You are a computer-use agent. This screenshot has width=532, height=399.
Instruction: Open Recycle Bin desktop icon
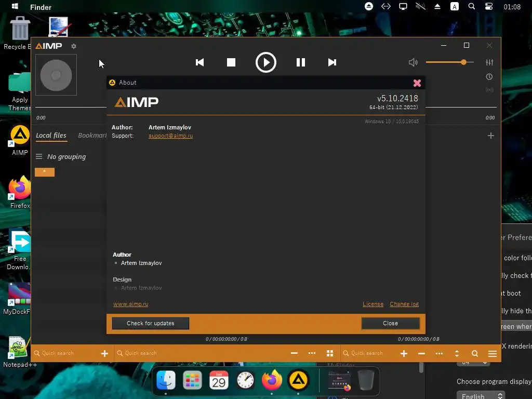19,33
